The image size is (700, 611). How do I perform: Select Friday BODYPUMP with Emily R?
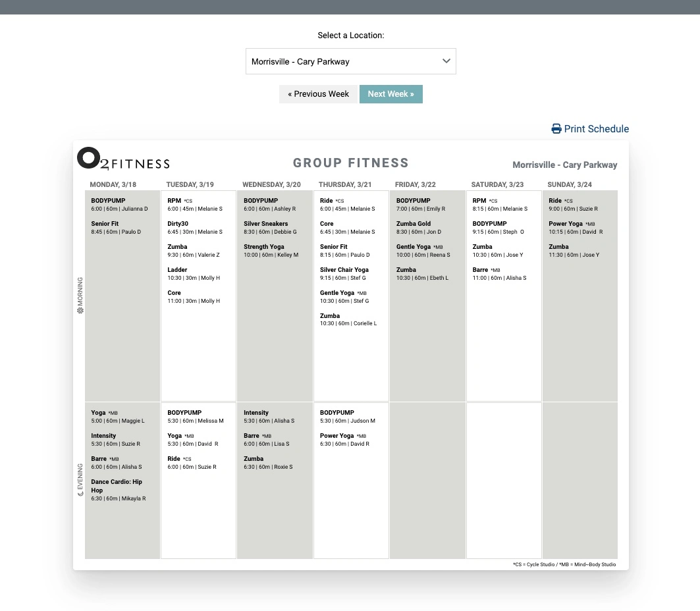coord(421,204)
